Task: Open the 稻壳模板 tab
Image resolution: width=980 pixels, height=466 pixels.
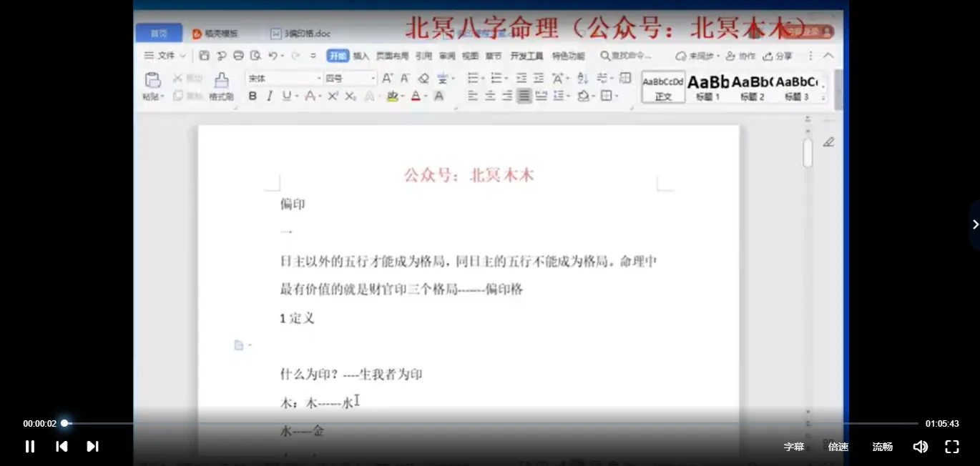Action: [216, 33]
